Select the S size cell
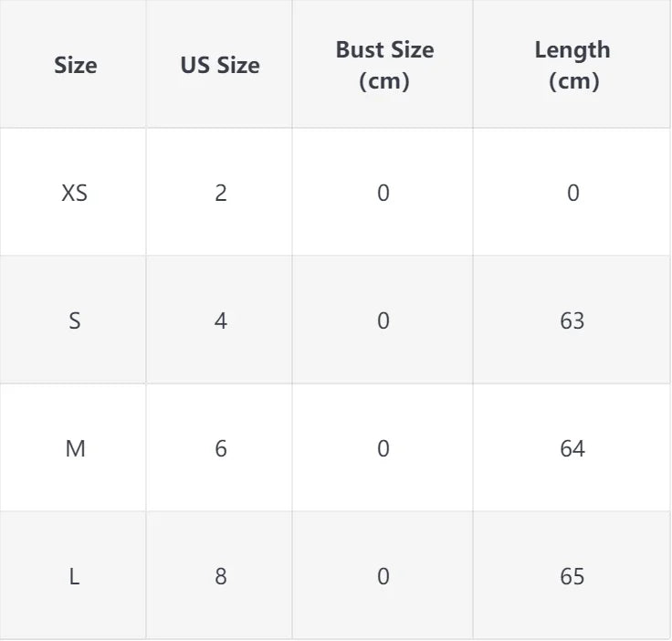The image size is (672, 641). tap(75, 320)
